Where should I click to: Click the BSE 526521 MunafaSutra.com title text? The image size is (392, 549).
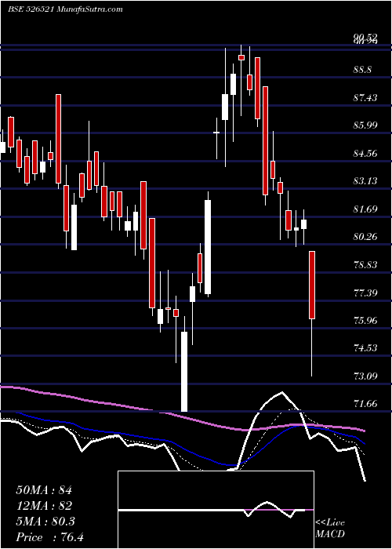point(65,9)
